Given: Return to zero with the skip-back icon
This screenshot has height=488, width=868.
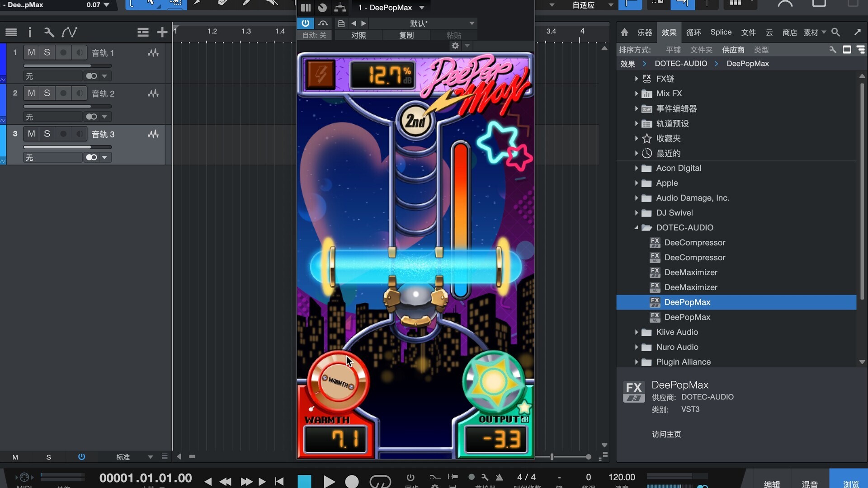Looking at the screenshot, I should 279,482.
